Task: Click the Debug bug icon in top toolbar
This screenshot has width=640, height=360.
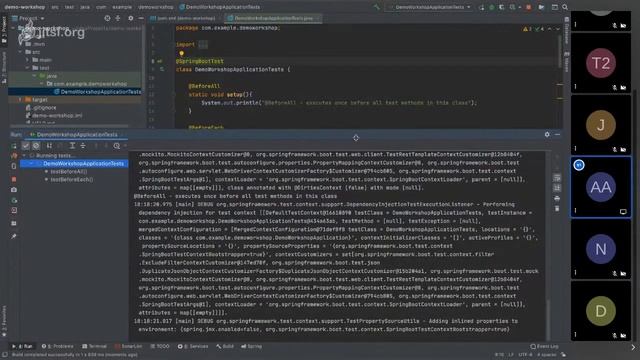Action: tap(492, 7)
